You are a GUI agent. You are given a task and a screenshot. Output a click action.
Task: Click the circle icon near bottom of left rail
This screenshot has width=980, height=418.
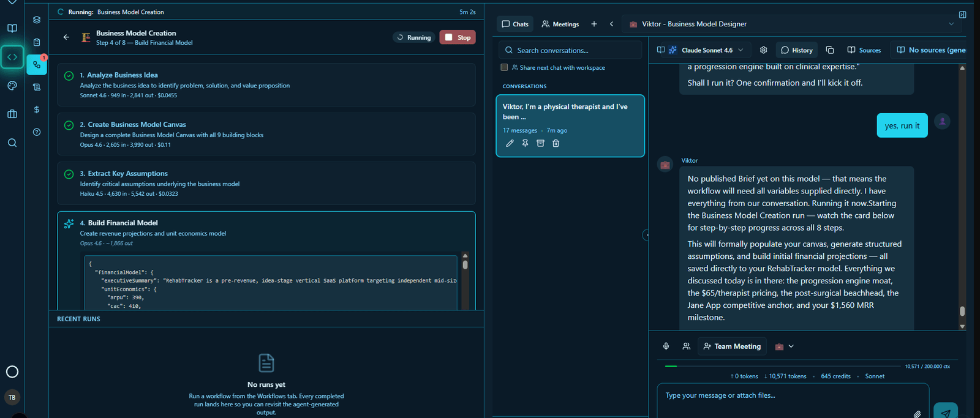tap(12, 371)
